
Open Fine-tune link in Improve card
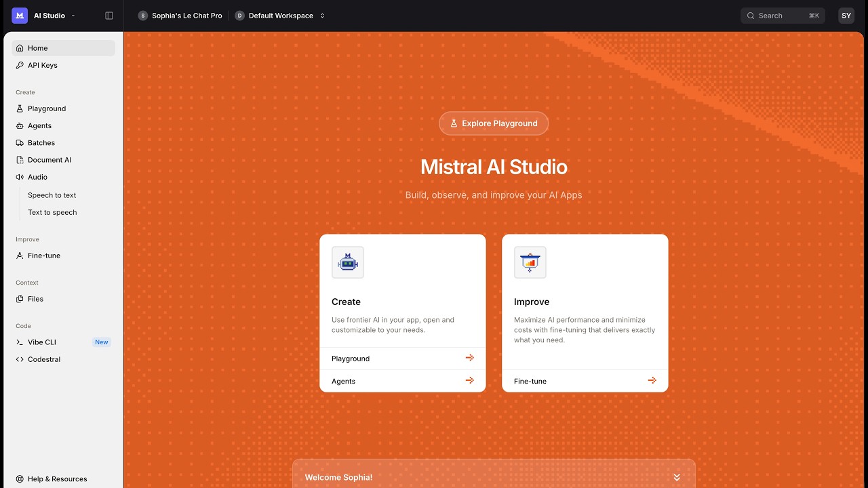point(585,381)
